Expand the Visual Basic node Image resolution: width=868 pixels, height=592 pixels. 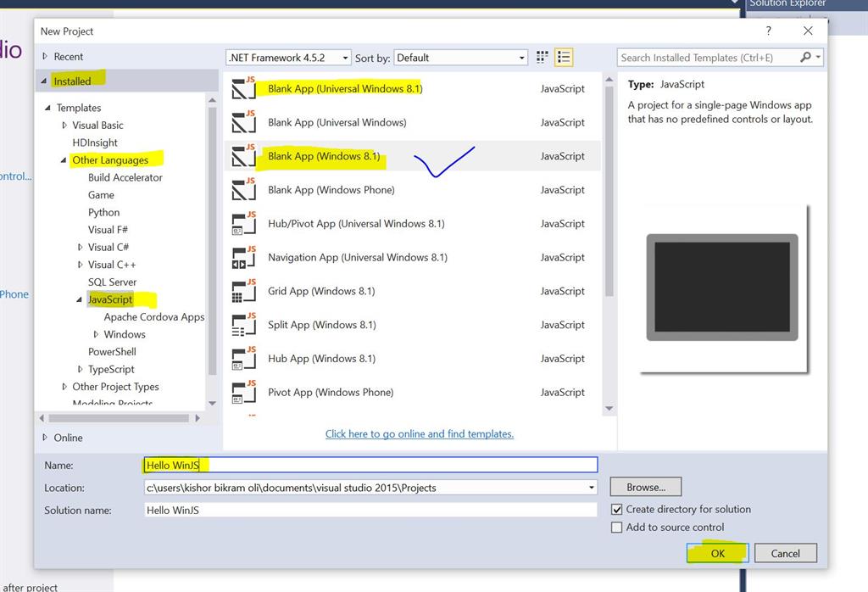(64, 126)
